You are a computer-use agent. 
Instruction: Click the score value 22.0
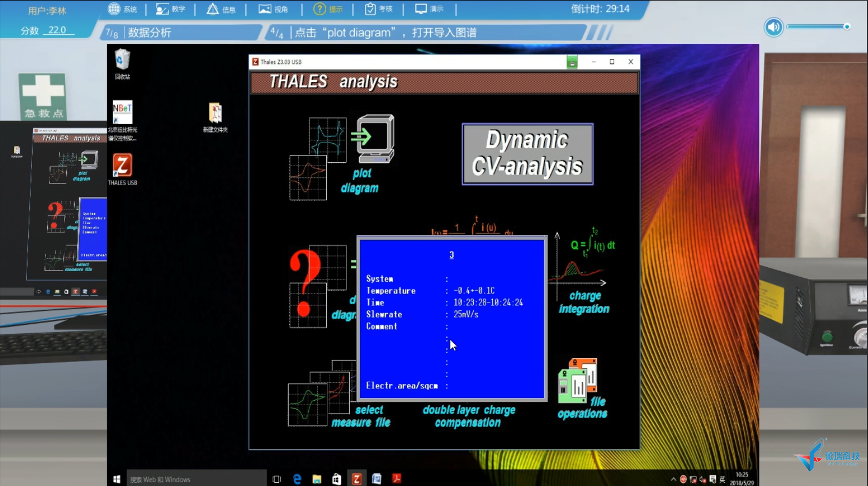57,30
